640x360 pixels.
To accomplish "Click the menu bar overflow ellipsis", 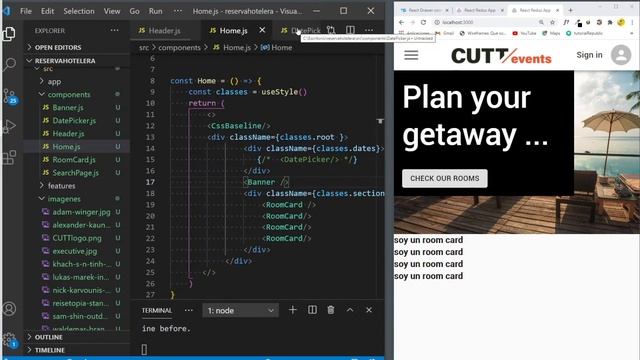I will [x=178, y=11].
